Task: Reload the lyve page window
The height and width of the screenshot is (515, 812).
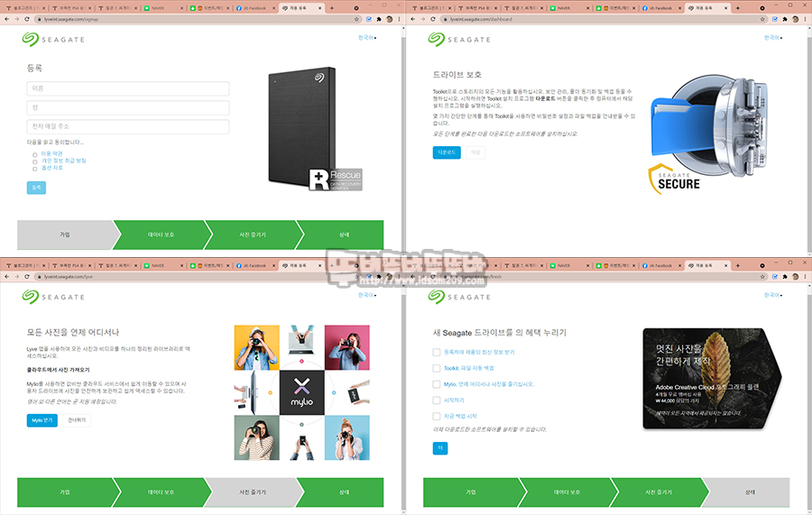Action: (27, 276)
